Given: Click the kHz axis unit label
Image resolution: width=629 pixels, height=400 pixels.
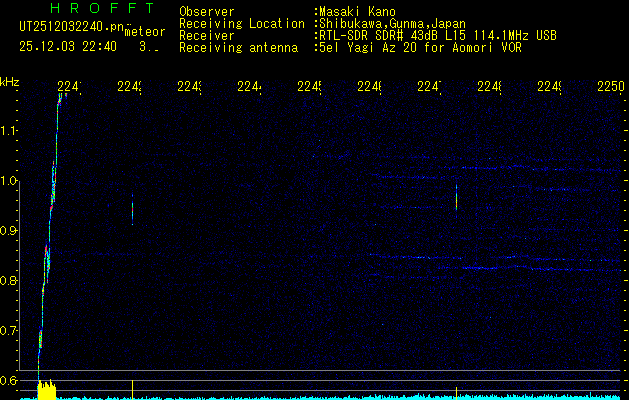Looking at the screenshot, I should [x=9, y=82].
